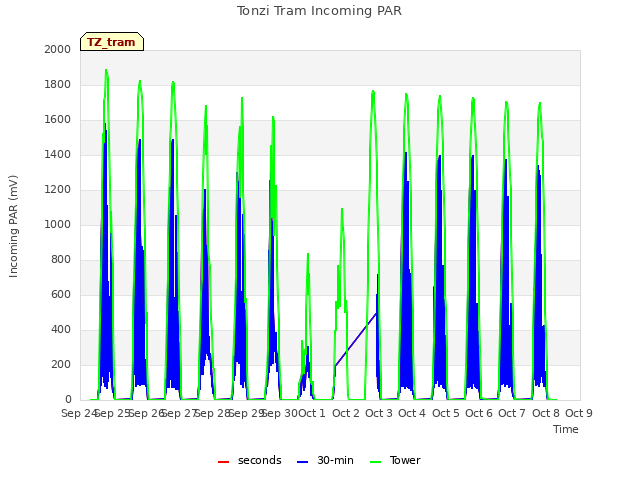Click the Incoming PAR (mV) axis label
This screenshot has height=480, width=640.
[x=13, y=227]
